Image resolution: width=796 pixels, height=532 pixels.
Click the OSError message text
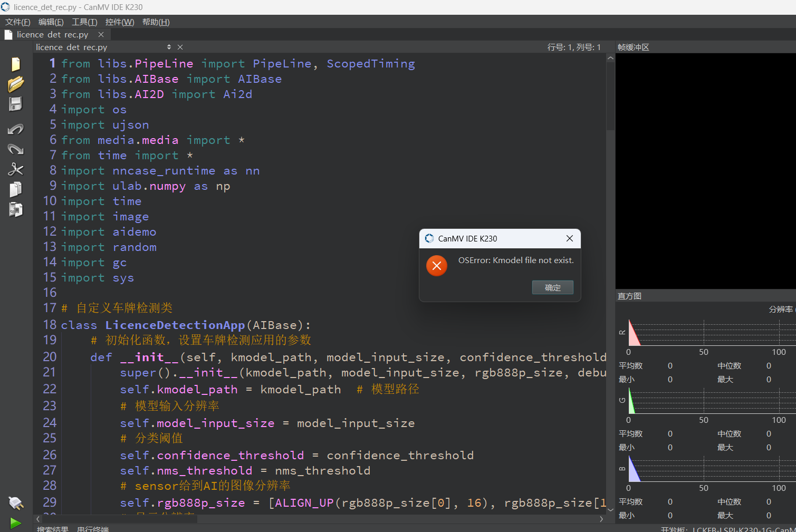pos(516,260)
